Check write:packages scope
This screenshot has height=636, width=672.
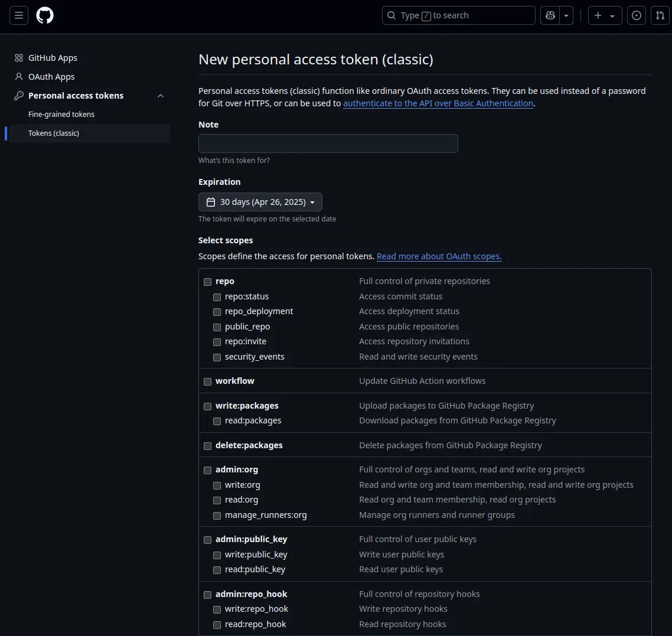pos(208,406)
